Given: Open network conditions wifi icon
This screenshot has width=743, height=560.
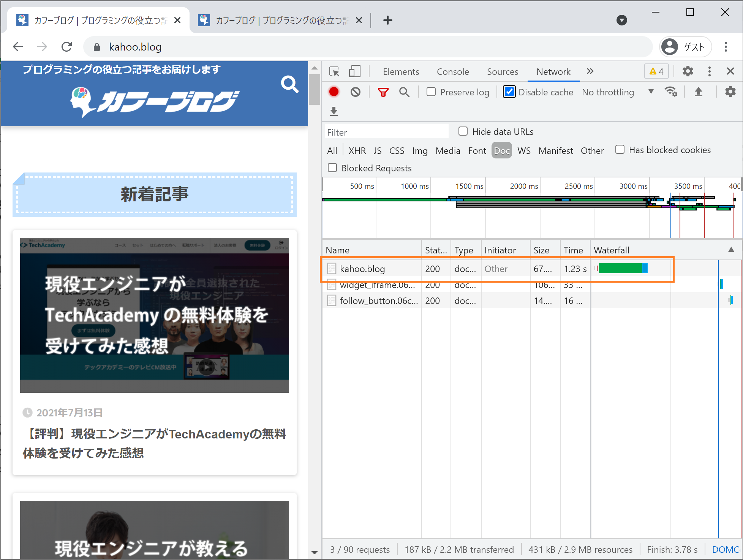Looking at the screenshot, I should tap(671, 92).
